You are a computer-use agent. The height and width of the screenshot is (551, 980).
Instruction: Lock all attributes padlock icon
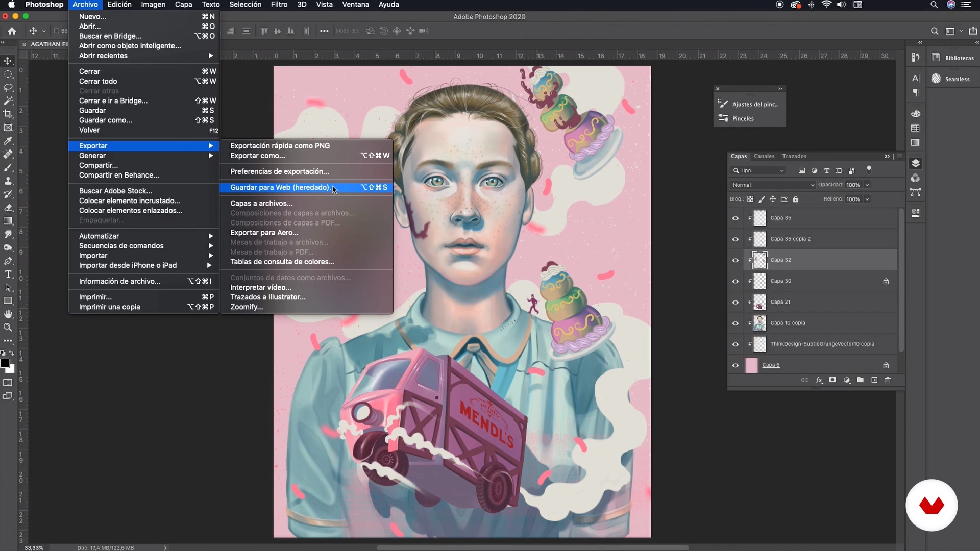[x=796, y=199]
